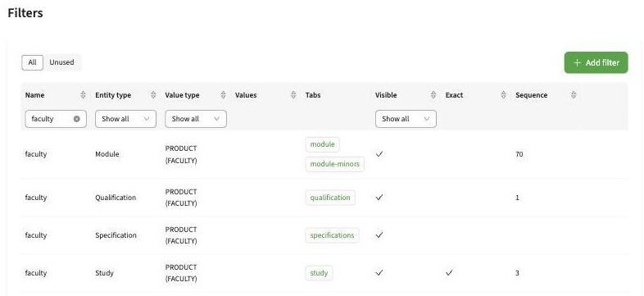
Task: Sort table by the Name column
Action: click(83, 95)
